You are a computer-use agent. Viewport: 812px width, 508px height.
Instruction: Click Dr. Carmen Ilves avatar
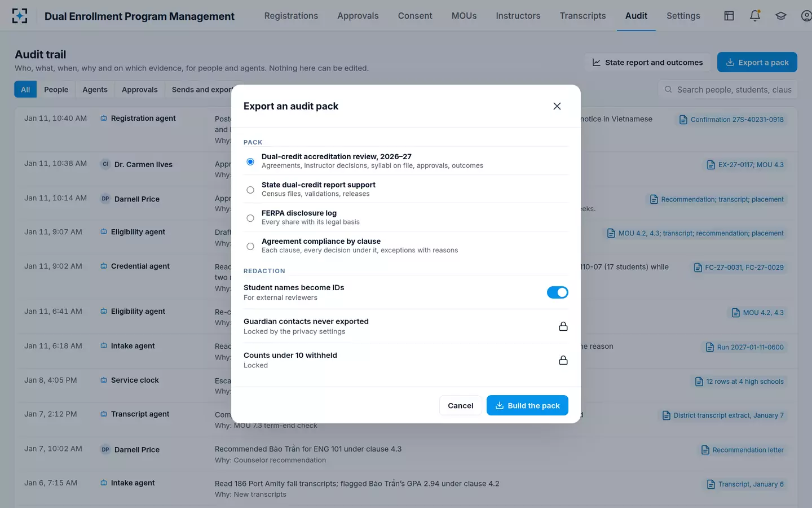(x=105, y=164)
